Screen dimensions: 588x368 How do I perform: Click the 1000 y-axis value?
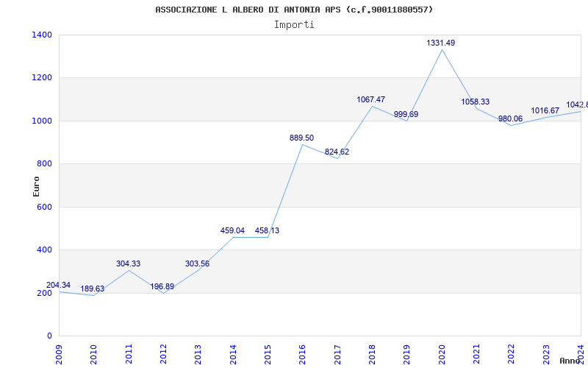(42, 121)
